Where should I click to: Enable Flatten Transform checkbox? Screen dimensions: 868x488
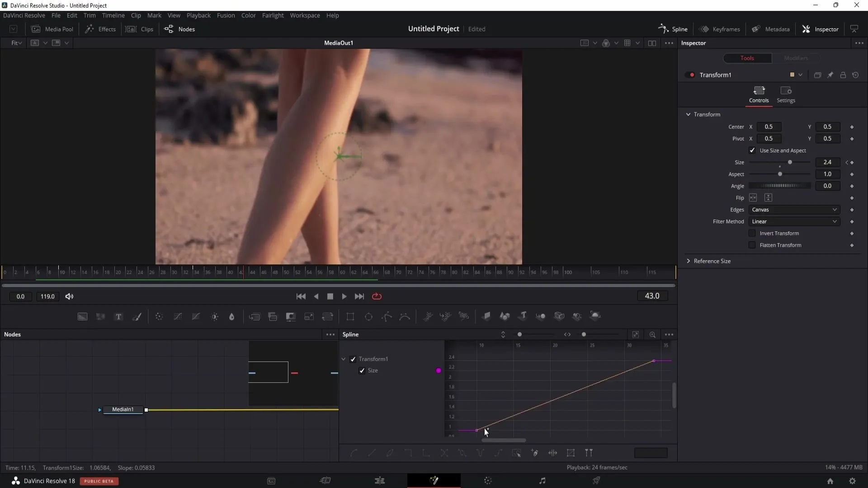pos(752,245)
